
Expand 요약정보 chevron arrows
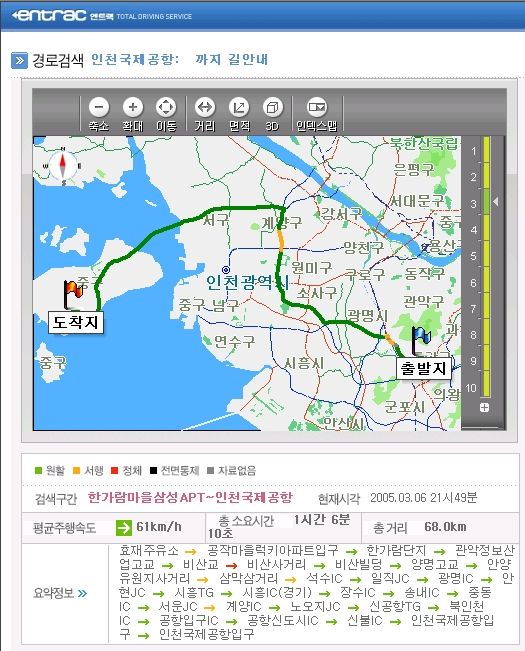(83, 593)
